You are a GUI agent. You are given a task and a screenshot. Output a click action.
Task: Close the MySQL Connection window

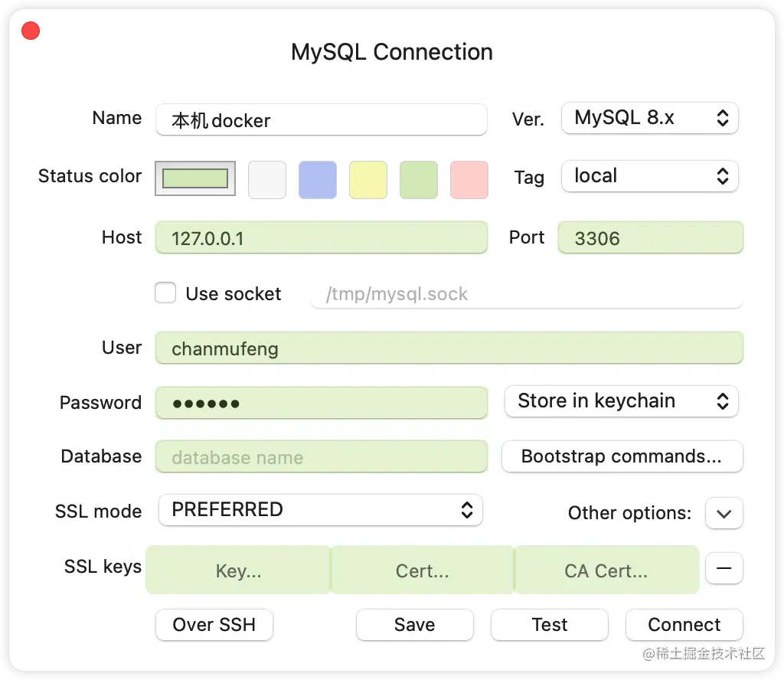(x=31, y=31)
